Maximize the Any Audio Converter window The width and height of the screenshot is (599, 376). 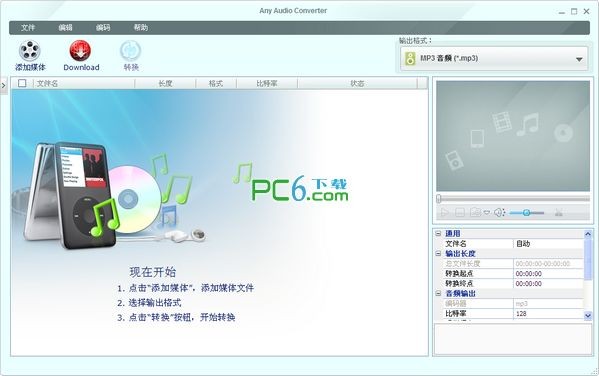pos(574,11)
